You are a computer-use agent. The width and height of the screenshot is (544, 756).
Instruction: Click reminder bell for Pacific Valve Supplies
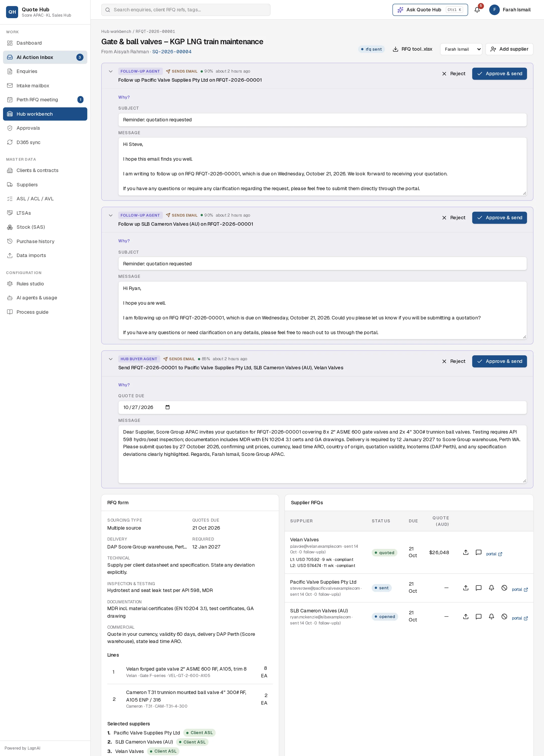tap(491, 588)
